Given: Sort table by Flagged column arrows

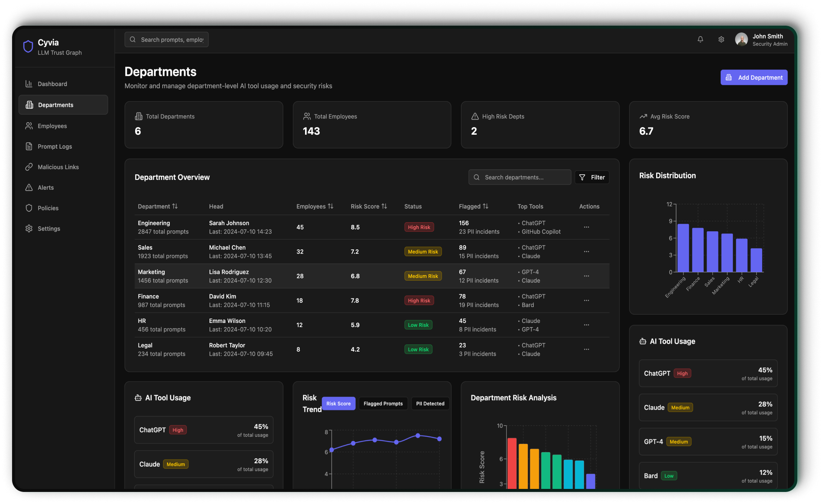Looking at the screenshot, I should [485, 206].
